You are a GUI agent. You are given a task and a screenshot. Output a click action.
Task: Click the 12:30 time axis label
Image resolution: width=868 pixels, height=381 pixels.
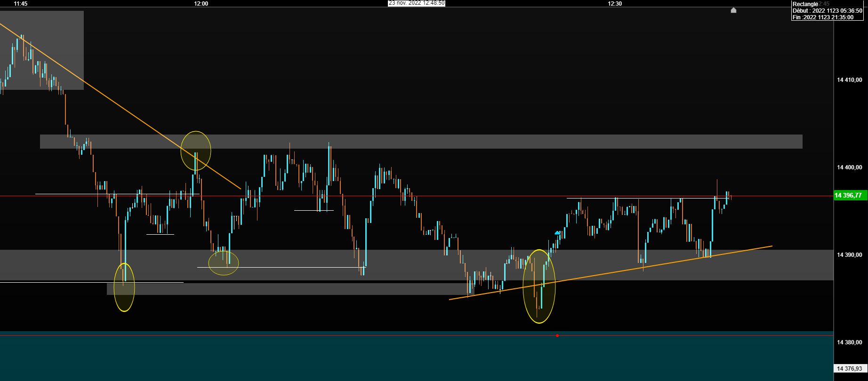[x=615, y=3]
